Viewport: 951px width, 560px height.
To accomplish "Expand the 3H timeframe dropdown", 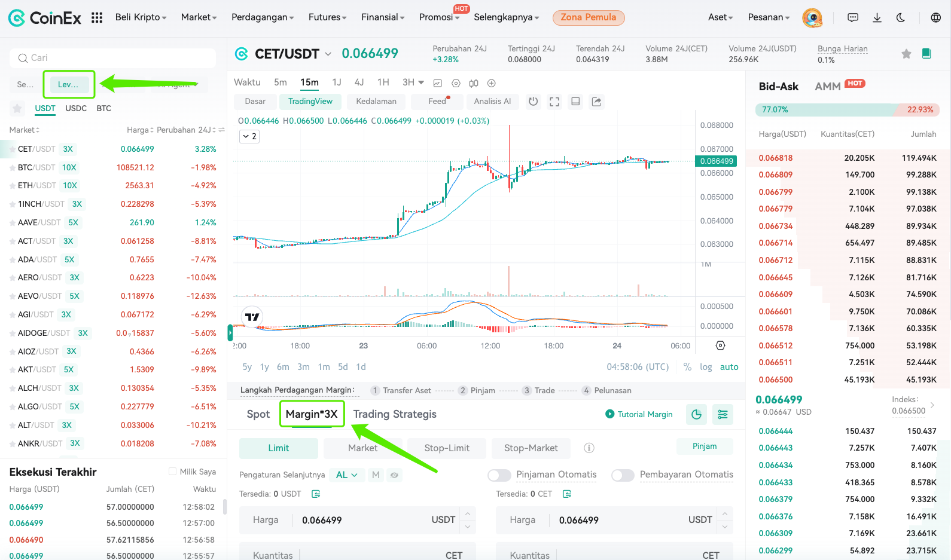I will coord(421,82).
